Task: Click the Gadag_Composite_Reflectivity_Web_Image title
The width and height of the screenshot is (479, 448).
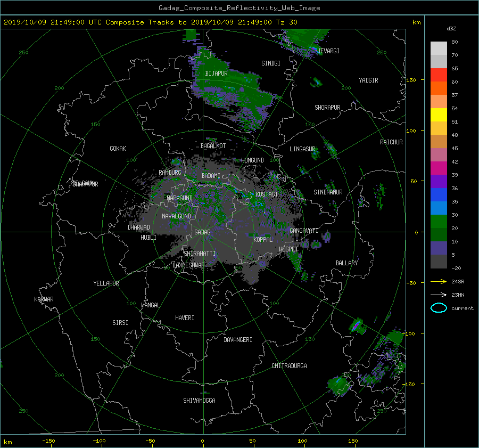Action: pos(239,8)
